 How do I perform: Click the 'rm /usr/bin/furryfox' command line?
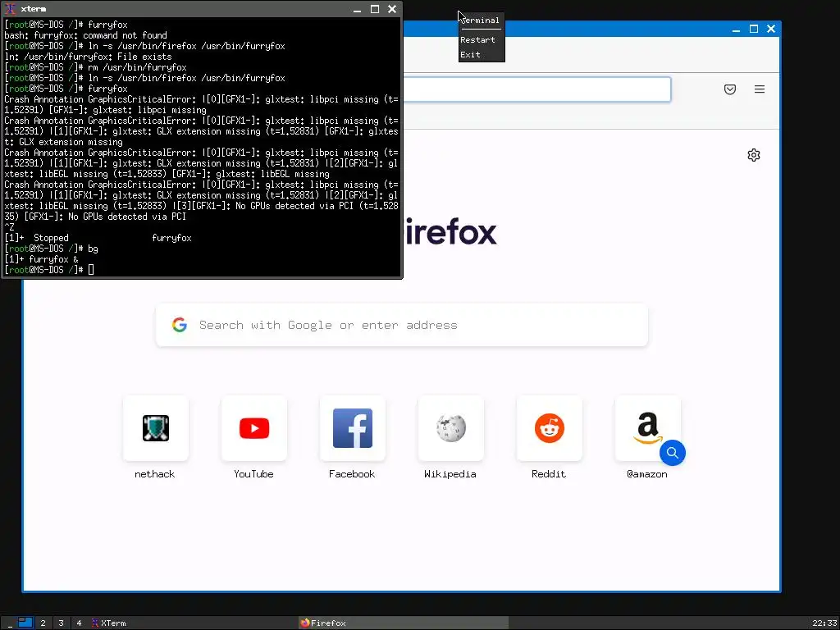(95, 67)
